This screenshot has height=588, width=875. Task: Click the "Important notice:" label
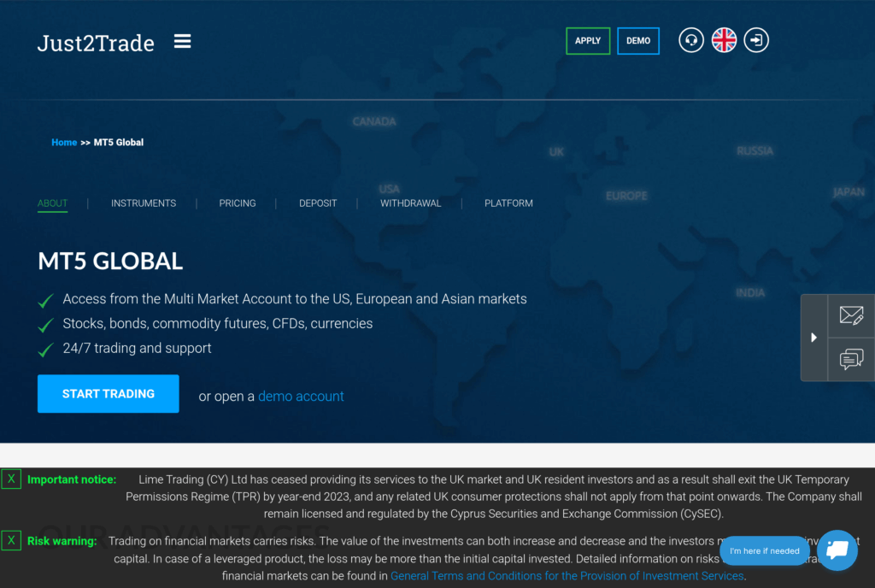pos(72,479)
